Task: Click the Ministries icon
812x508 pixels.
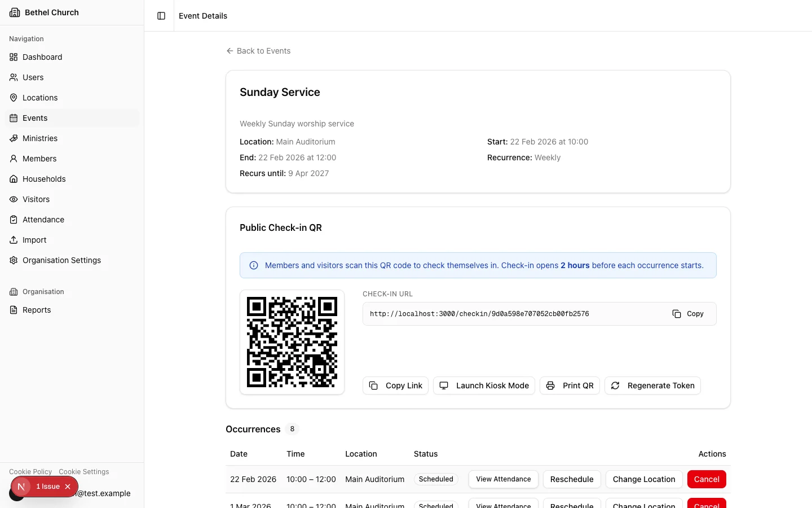Action: click(14, 138)
